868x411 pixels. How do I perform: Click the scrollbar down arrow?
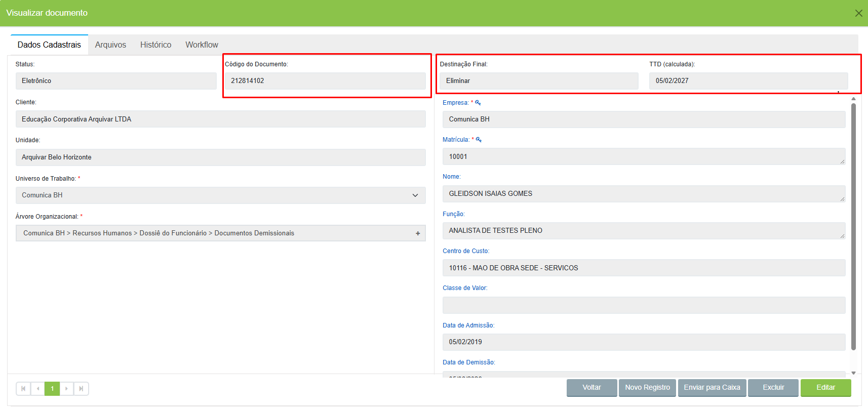[x=853, y=373]
